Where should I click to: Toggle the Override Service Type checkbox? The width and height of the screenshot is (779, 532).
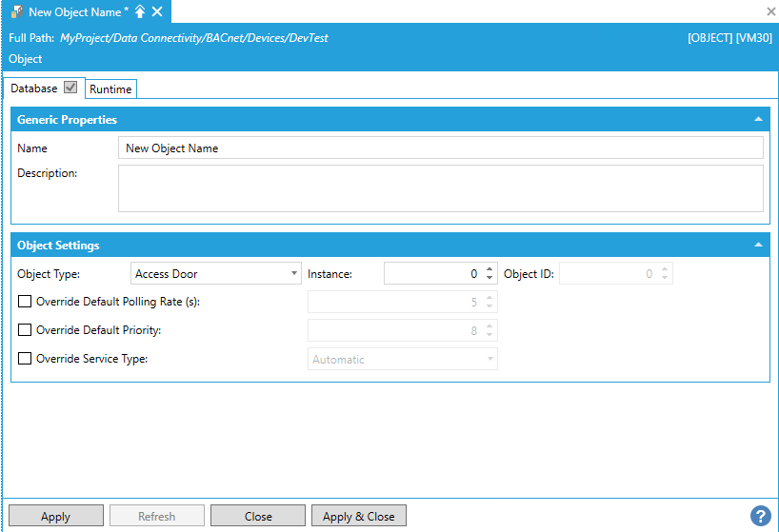tap(25, 359)
